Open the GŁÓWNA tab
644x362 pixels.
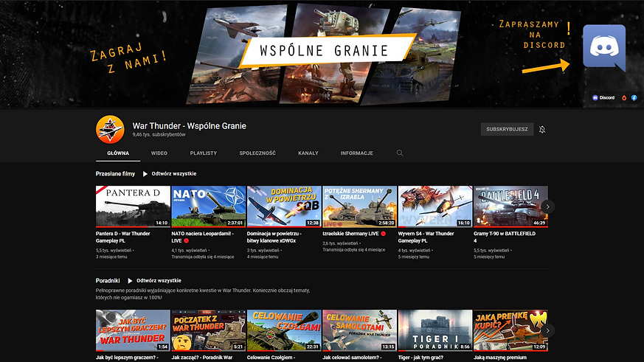tap(118, 153)
